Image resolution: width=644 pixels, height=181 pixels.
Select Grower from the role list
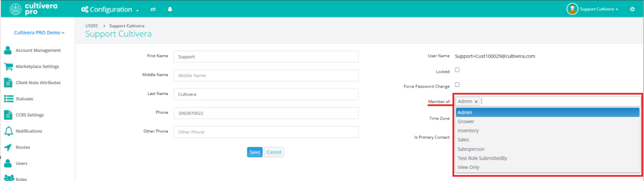[x=548, y=121]
